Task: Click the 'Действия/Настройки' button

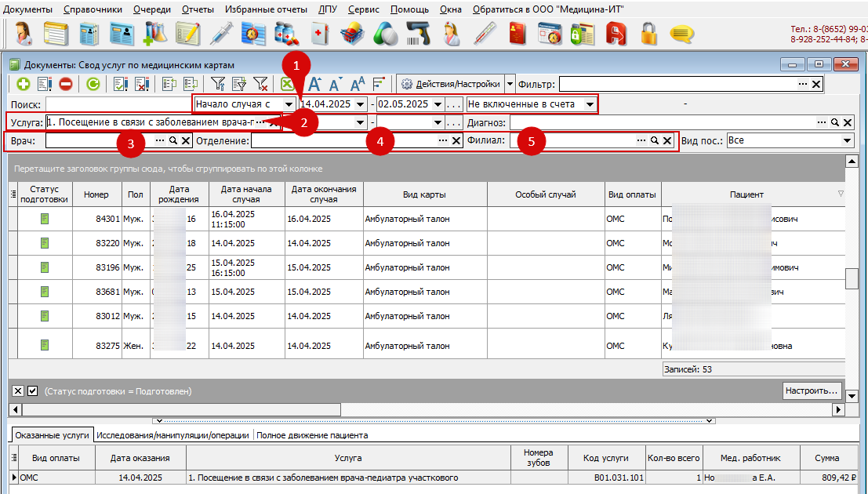Action: pyautogui.click(x=450, y=84)
